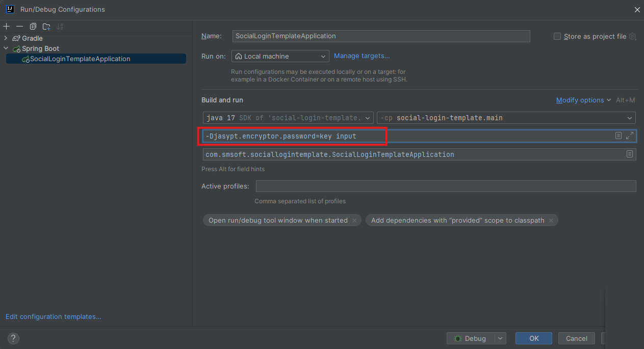Click the Cancel button
This screenshot has height=349, width=644.
[576, 338]
